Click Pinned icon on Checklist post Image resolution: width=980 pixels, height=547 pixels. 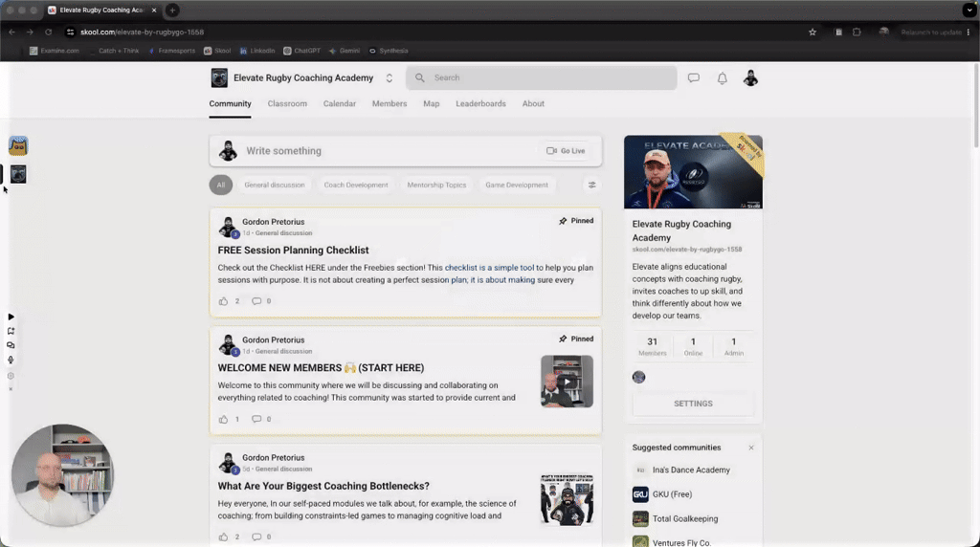(x=563, y=221)
